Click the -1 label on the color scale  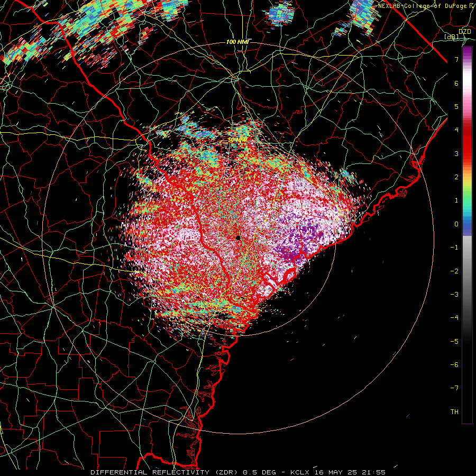click(454, 248)
